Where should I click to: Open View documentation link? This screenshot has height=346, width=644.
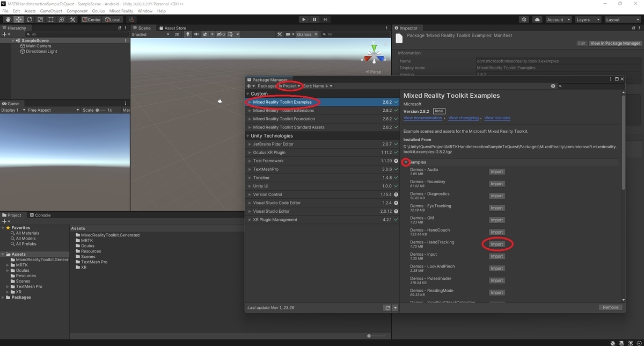point(423,118)
